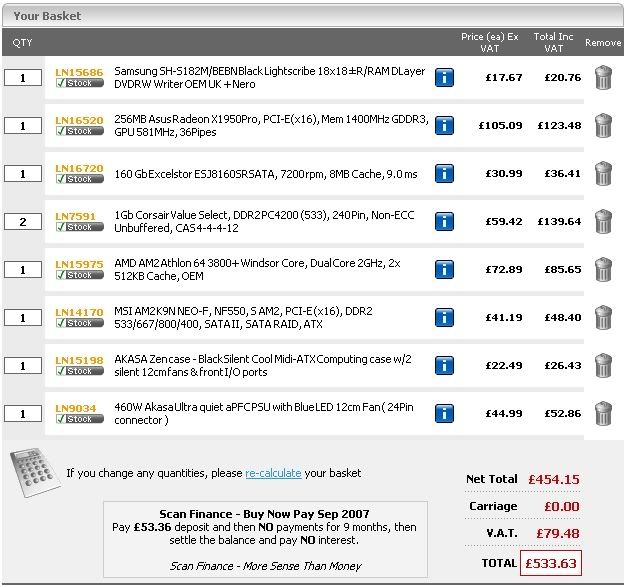Follow the LN14170 product link
This screenshot has width=626, height=585.
[79, 312]
